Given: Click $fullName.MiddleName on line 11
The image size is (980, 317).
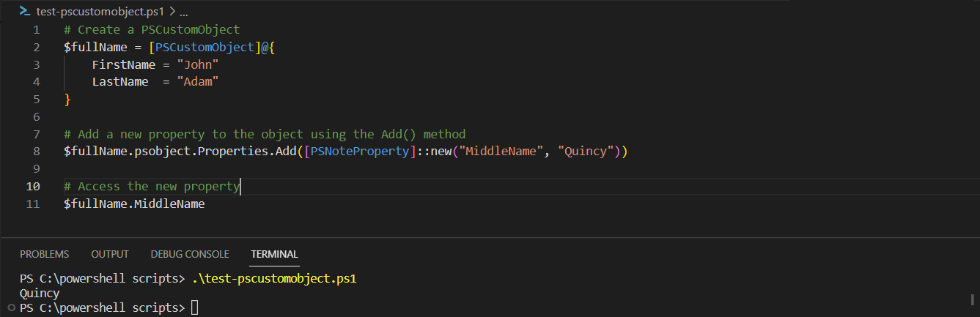Looking at the screenshot, I should pyautogui.click(x=134, y=204).
